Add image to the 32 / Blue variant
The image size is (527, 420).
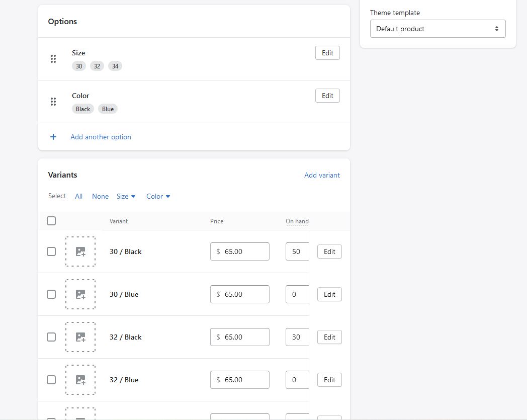point(80,380)
